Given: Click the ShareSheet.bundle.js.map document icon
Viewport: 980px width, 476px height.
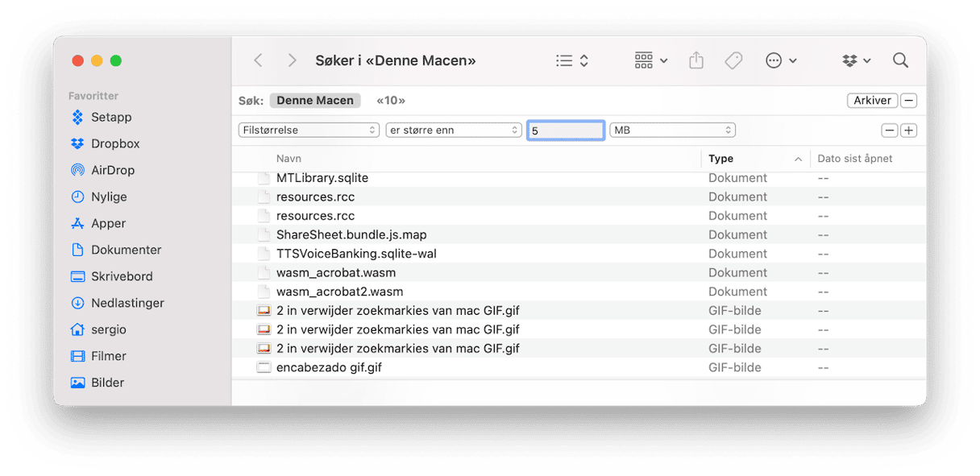Looking at the screenshot, I should (264, 234).
